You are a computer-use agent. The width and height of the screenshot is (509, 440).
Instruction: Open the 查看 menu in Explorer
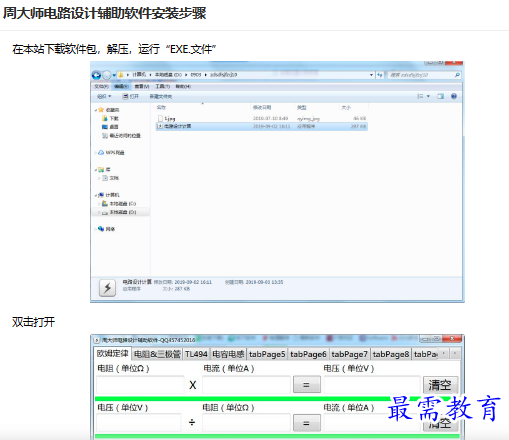tap(142, 87)
